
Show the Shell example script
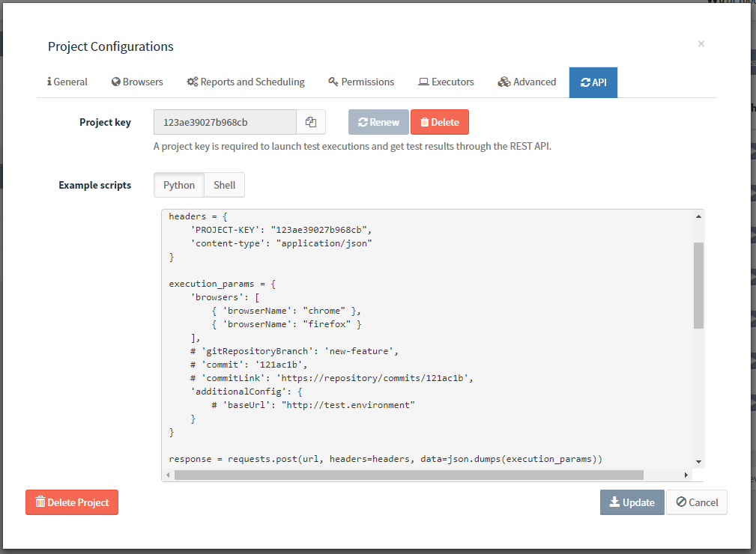[x=224, y=185]
